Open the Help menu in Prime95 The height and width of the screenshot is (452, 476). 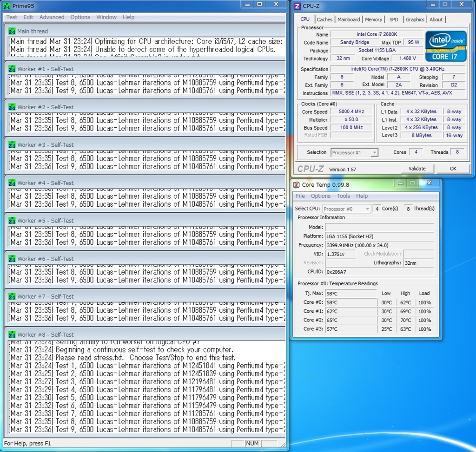pos(128,17)
